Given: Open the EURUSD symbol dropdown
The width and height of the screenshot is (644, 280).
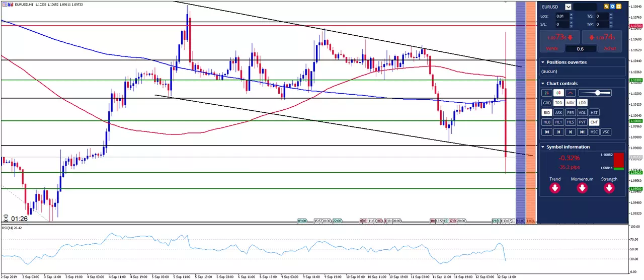Looking at the screenshot, I should click(568, 7).
